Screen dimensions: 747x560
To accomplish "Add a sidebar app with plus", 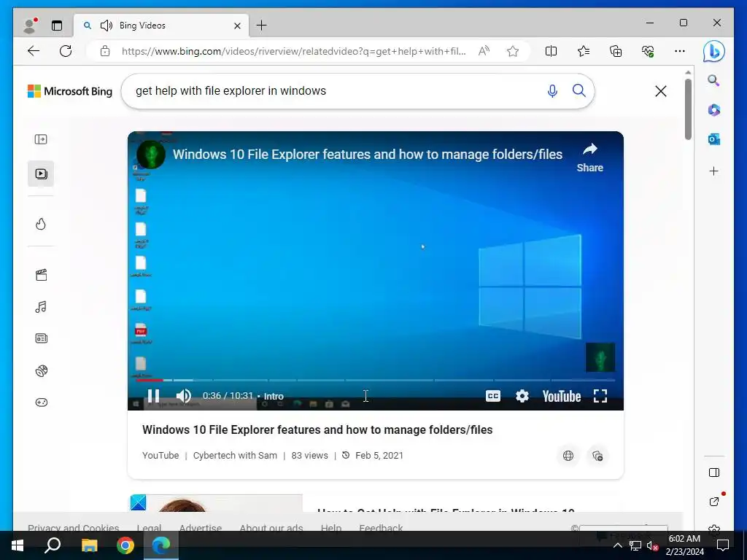I will pos(713,171).
